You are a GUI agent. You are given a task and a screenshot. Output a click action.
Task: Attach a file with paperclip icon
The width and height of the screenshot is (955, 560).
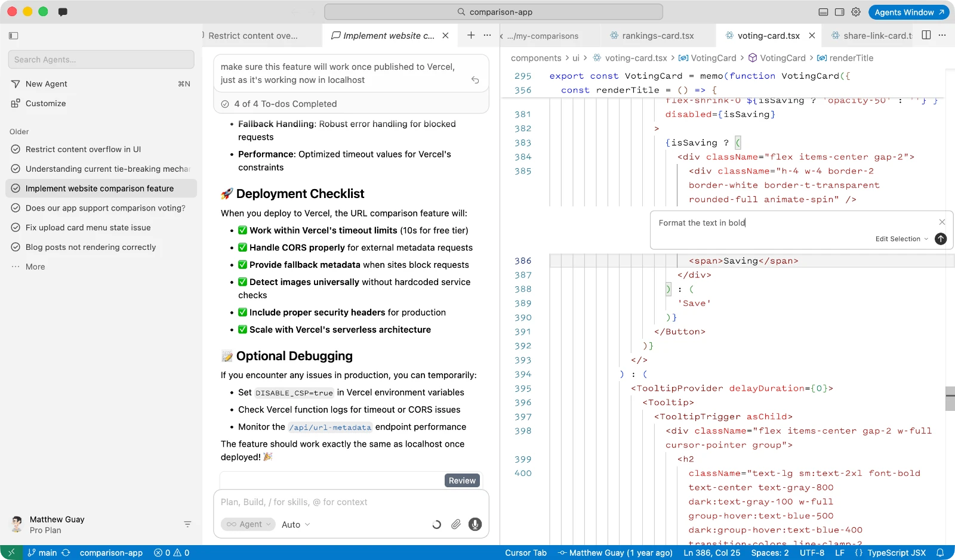click(x=456, y=524)
